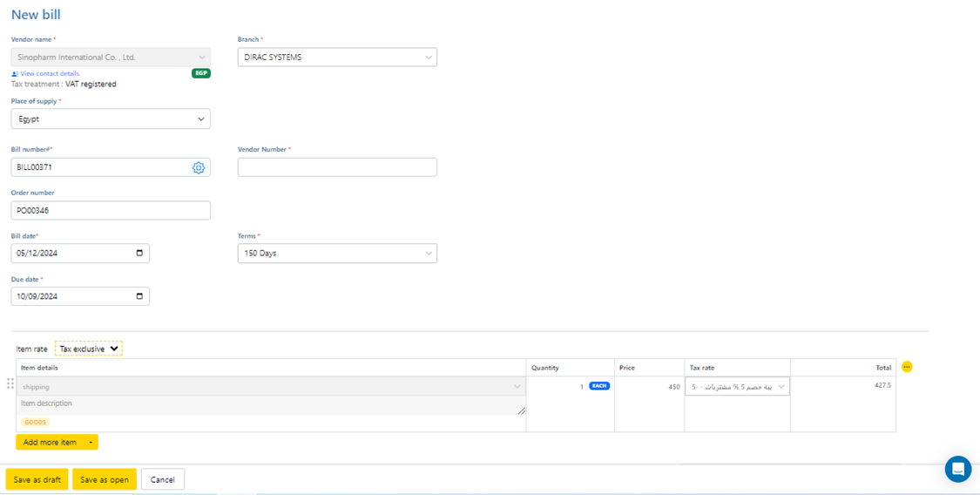Open the Add more item arrow menu
Image resolution: width=980 pixels, height=495 pixels.
(91, 443)
